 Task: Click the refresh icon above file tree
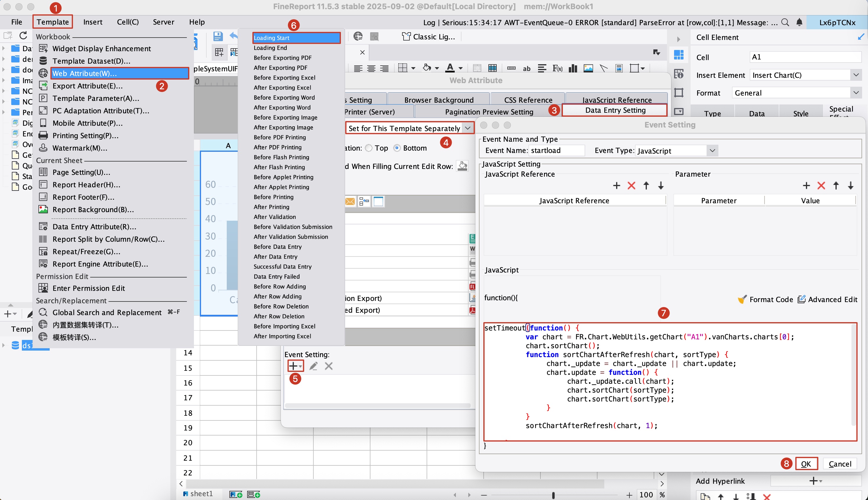[23, 36]
